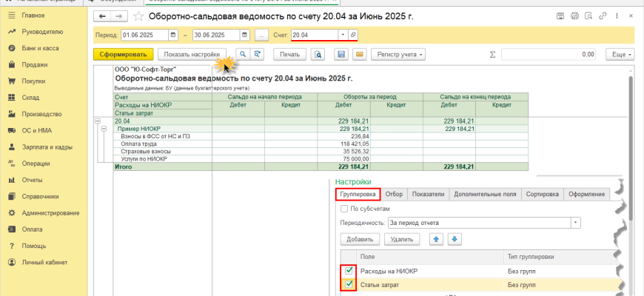Viewport: 644px width, 296px height.
Task: Click the print preview icon
Action: [318, 54]
